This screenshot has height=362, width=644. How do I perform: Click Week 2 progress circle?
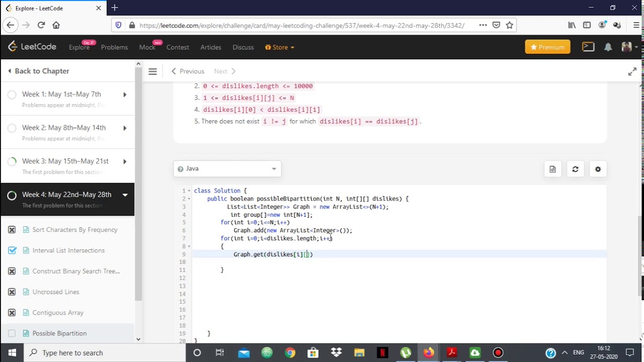12,128
